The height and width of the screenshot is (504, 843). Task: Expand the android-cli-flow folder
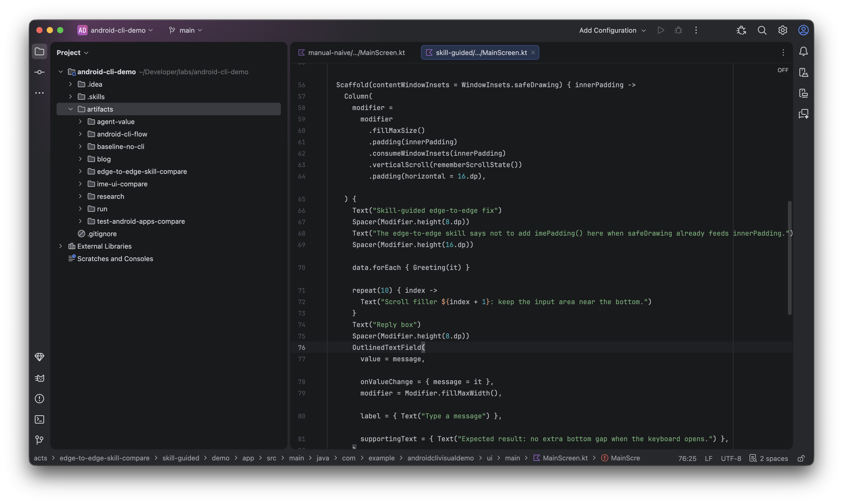[x=80, y=134]
